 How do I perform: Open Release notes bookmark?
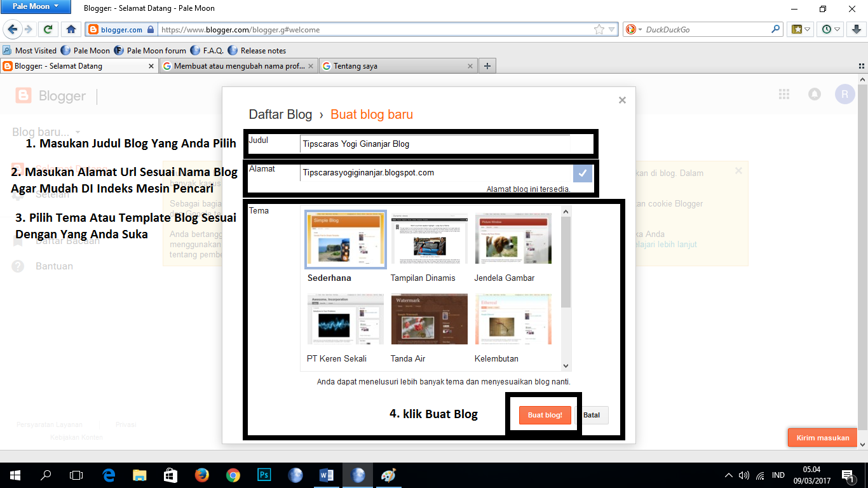[x=257, y=51]
